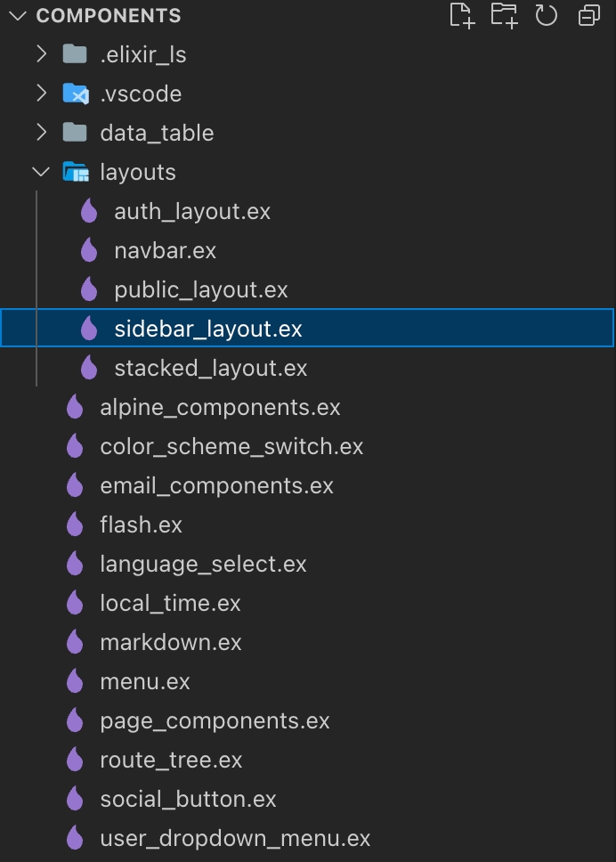Click the .vscode folder icon
Viewport: 616px width, 862px height.
coord(76,94)
